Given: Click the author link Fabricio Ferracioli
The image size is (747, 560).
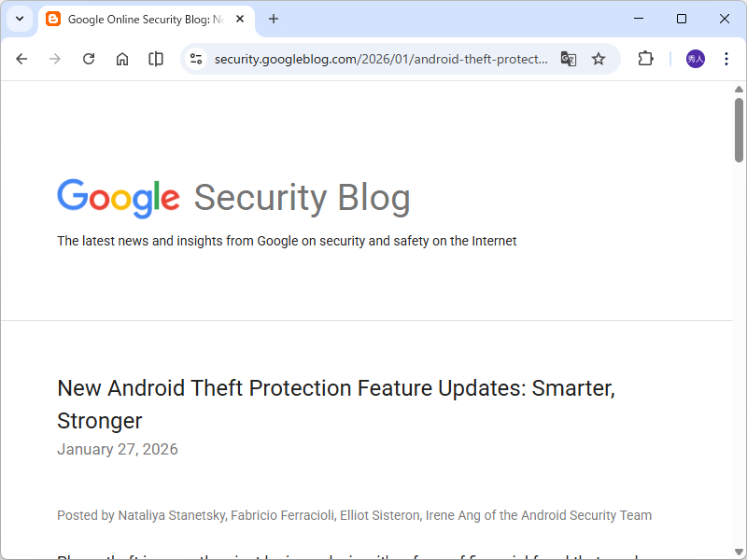Looking at the screenshot, I should [282, 514].
